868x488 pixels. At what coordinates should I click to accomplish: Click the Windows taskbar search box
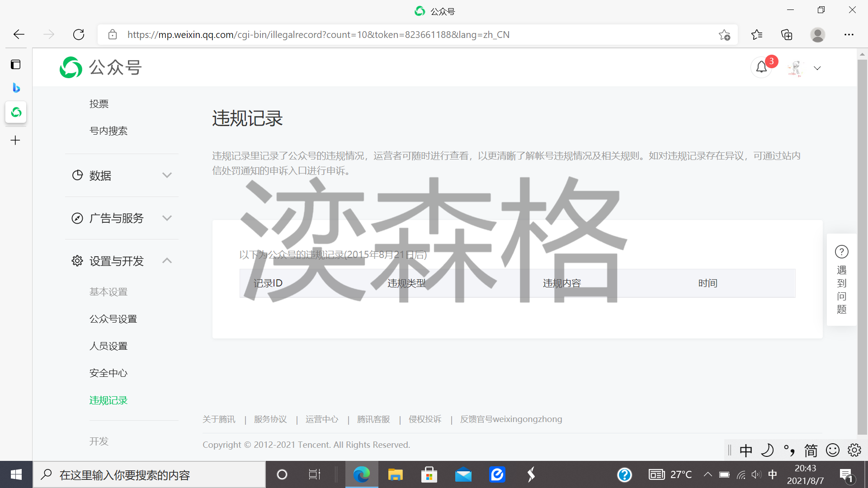click(x=149, y=475)
